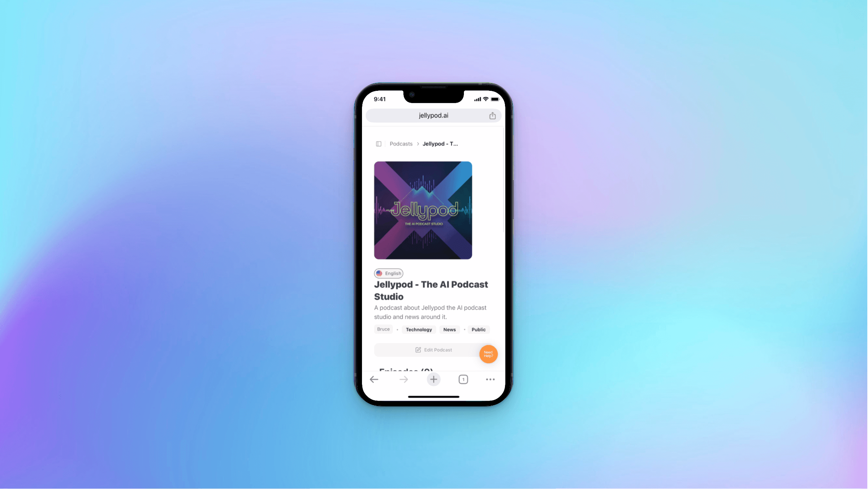Click the jellypod.ai URL address bar
This screenshot has height=489, width=868.
coord(433,115)
